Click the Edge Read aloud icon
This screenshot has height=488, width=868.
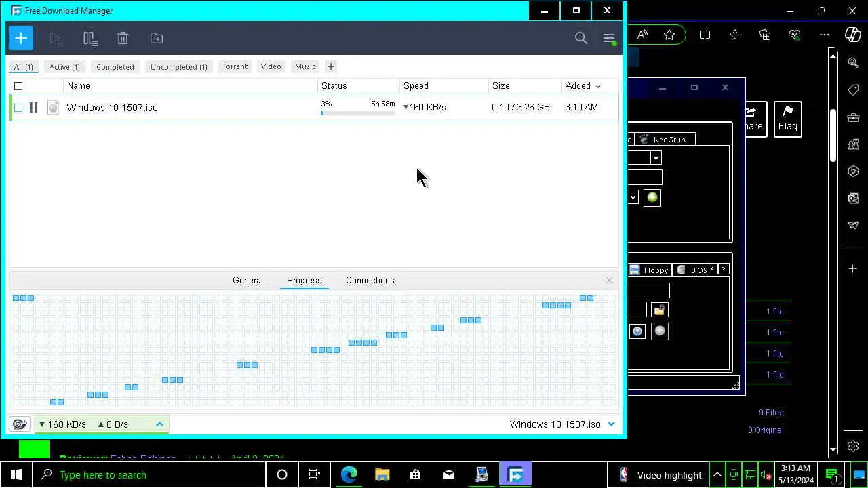642,35
